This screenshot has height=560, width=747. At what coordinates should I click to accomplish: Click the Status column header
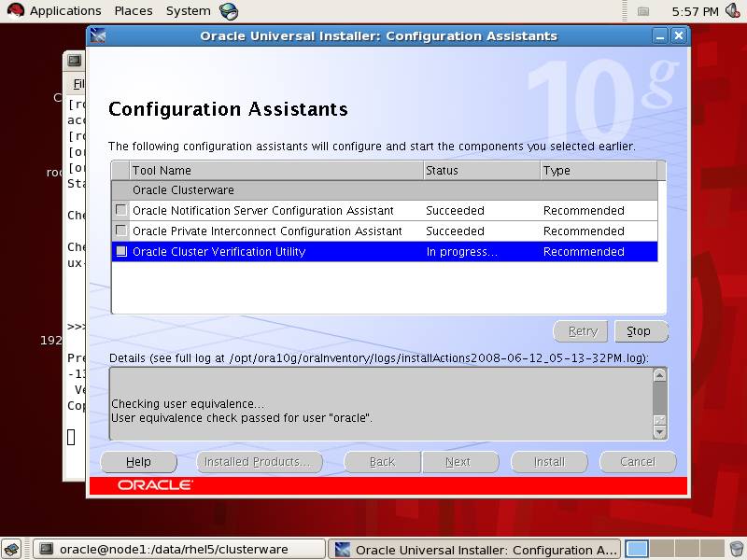tap(482, 171)
